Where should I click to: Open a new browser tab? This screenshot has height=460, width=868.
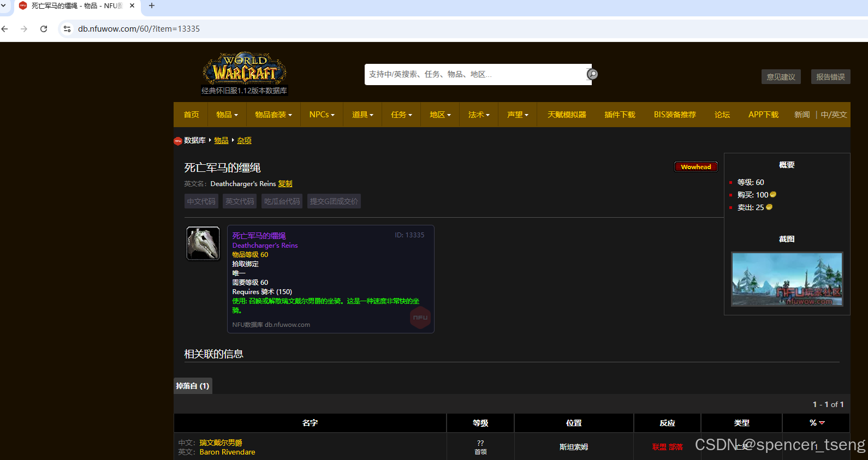click(x=152, y=5)
